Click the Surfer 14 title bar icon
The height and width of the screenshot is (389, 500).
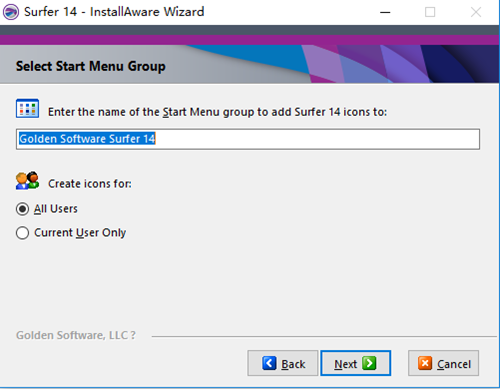pos(11,12)
